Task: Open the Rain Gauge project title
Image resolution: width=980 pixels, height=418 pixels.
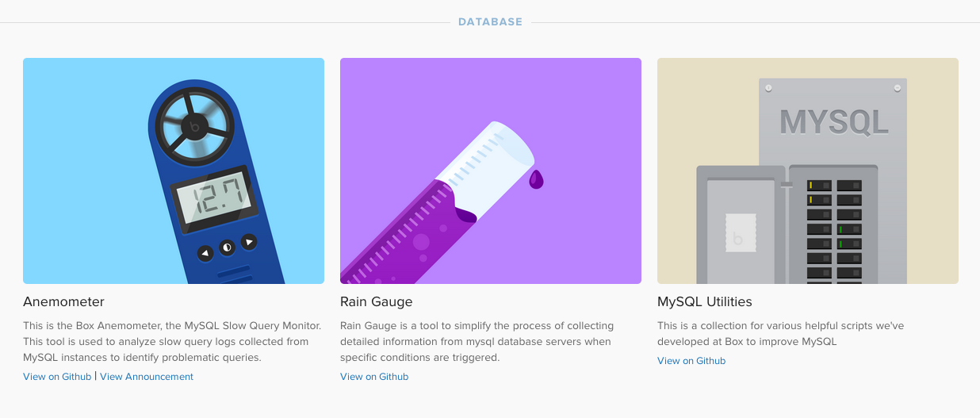Action: coord(376,302)
